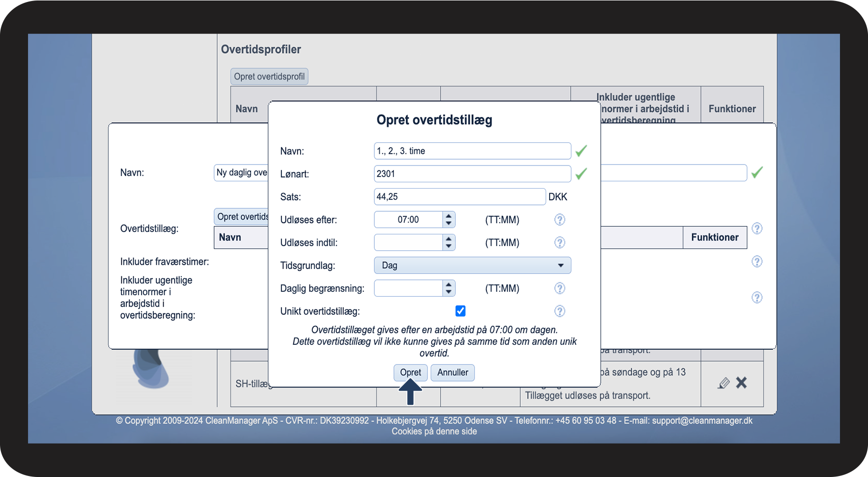868x477 pixels.
Task: Cancel with the Annuller button
Action: click(452, 372)
